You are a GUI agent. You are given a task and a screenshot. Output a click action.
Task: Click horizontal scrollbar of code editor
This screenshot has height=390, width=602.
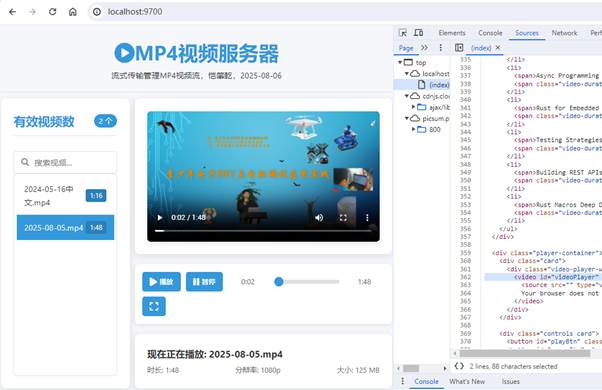pos(524,353)
